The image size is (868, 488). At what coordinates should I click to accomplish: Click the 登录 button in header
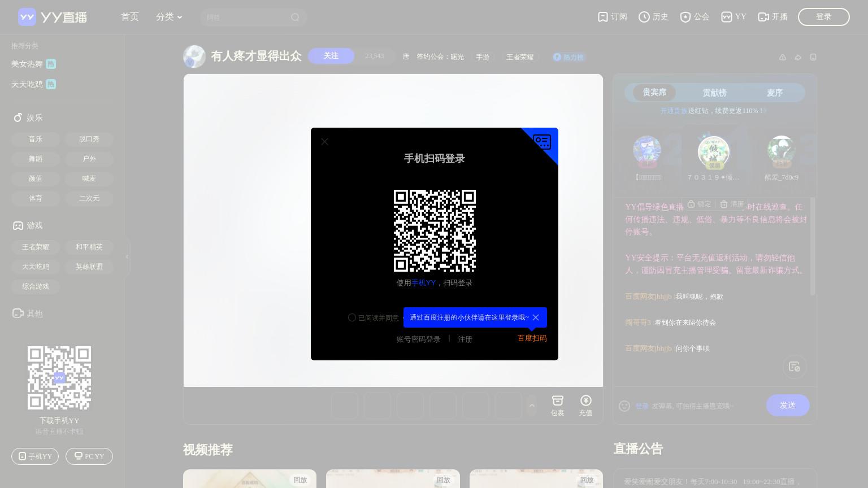[823, 17]
